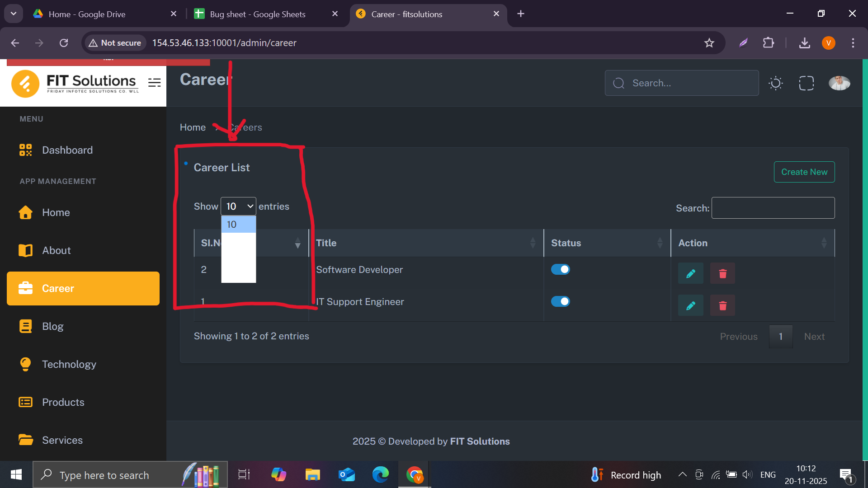Toggle the light/dark theme sun icon
The height and width of the screenshot is (488, 868).
pos(776,83)
